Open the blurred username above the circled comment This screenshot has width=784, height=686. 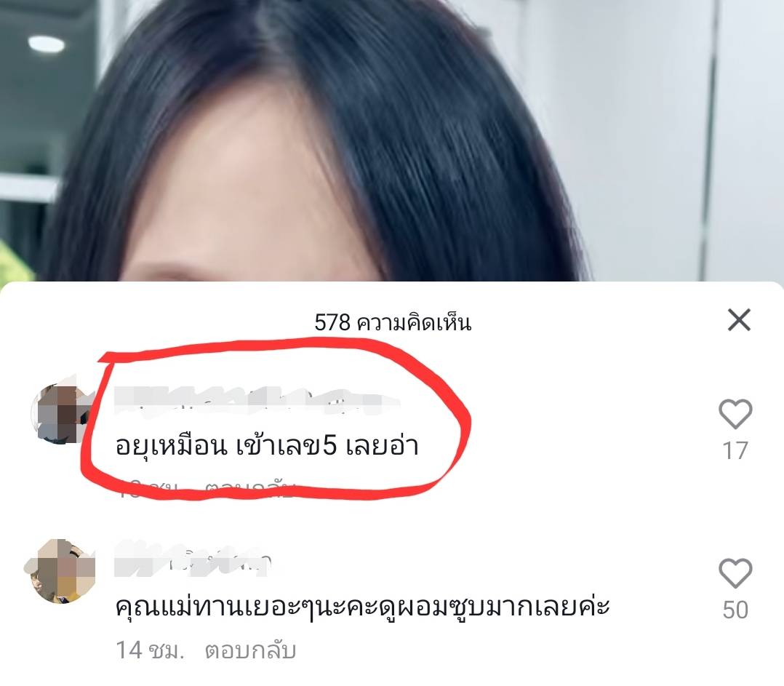click(x=257, y=401)
